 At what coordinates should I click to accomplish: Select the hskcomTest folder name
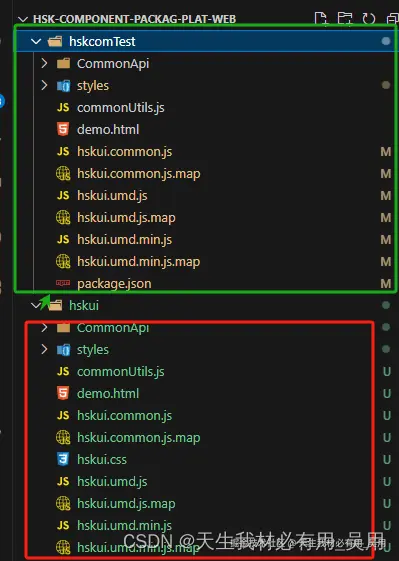coord(102,42)
